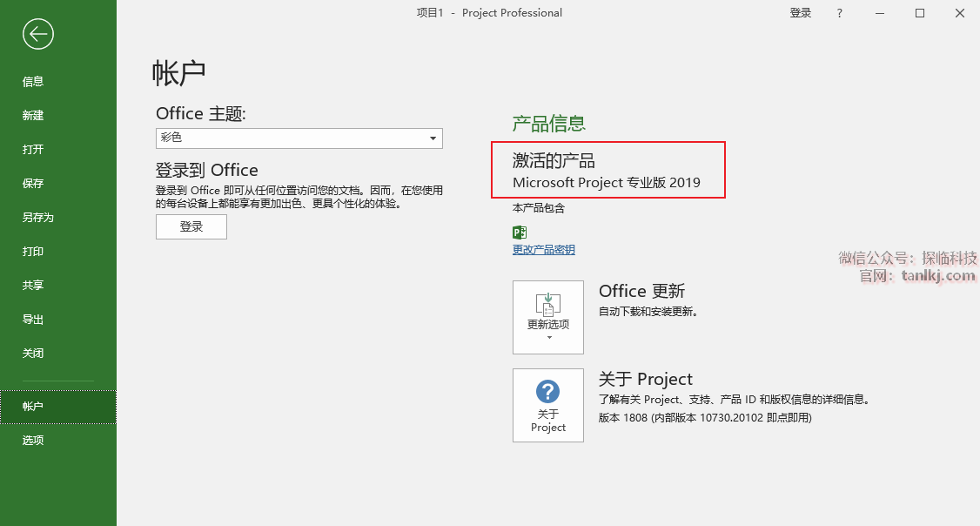
Task: Select 新建 in the sidebar
Action: point(33,115)
